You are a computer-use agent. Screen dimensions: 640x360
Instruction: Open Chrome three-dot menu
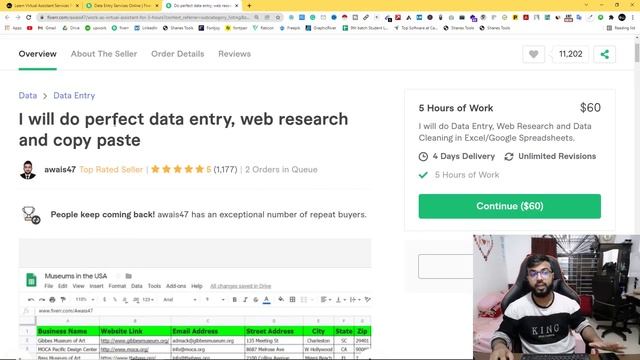633,18
